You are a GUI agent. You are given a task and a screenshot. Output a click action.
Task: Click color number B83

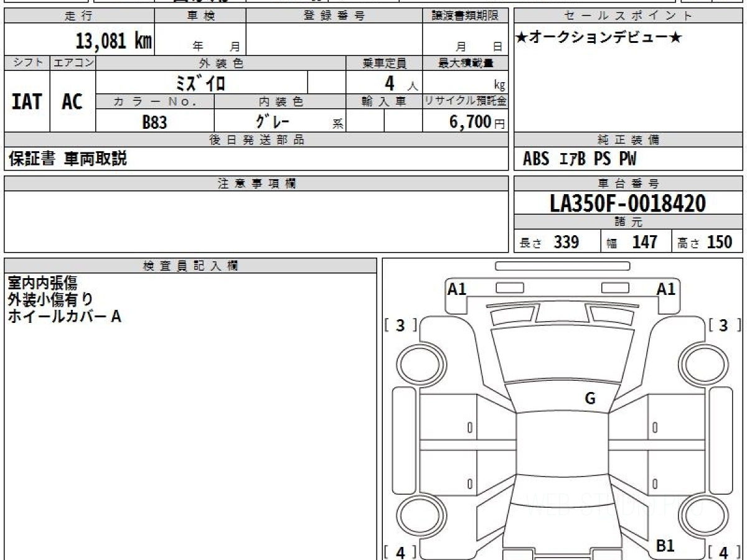(155, 122)
